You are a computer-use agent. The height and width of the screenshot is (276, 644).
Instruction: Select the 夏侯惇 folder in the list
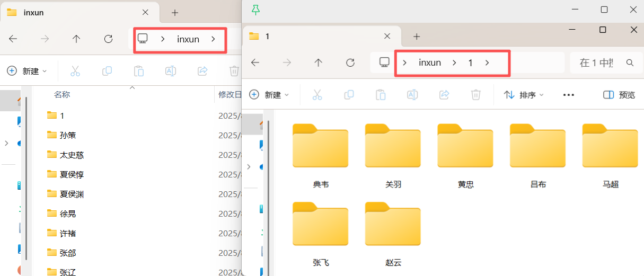(72, 174)
